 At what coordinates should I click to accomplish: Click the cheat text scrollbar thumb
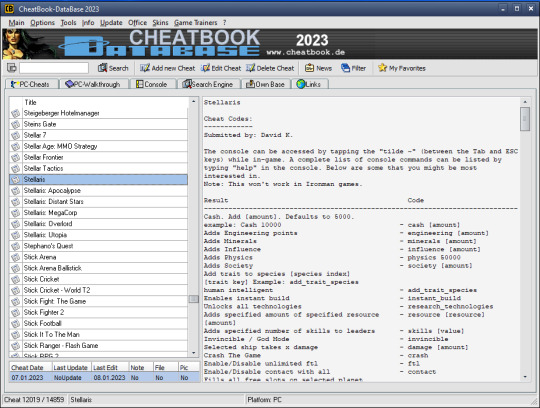tap(525, 119)
